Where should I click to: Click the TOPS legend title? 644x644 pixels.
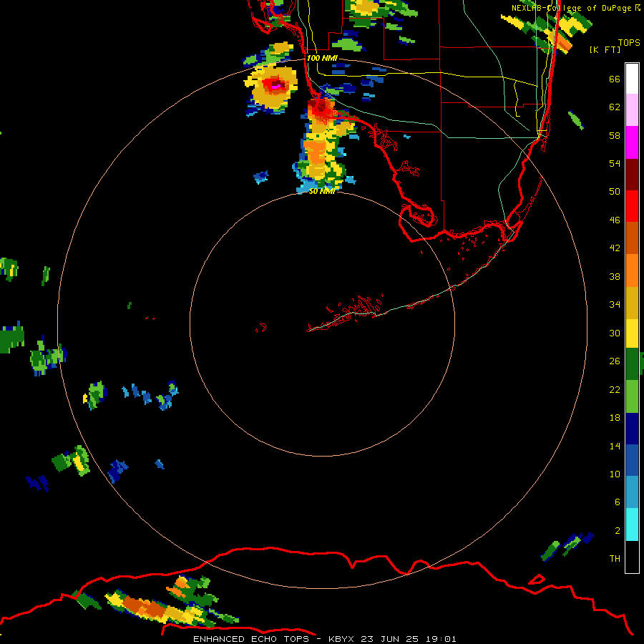[x=629, y=42]
